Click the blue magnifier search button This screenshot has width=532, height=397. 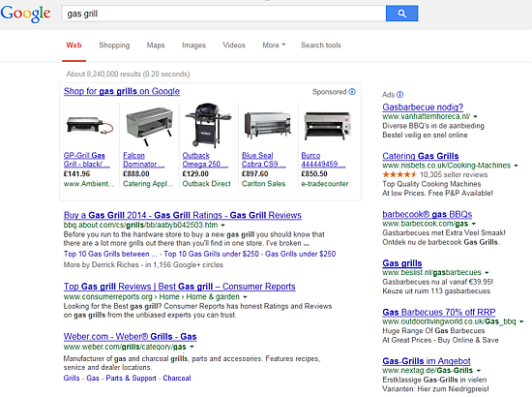point(401,14)
